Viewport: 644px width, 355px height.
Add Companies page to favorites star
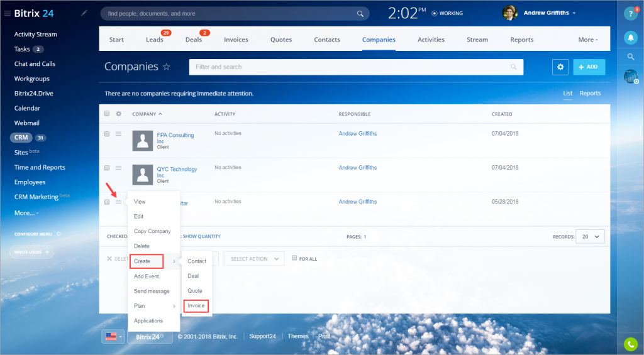pyautogui.click(x=166, y=67)
